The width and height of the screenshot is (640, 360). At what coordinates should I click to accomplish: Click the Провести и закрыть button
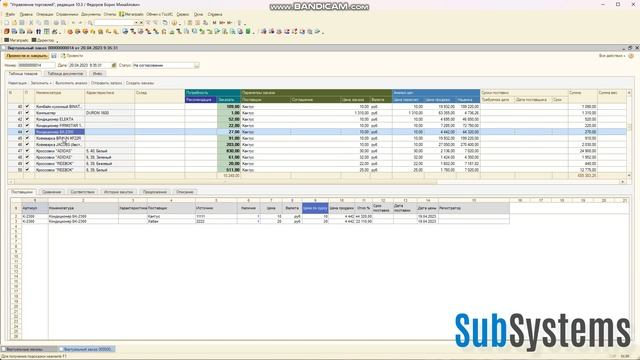coord(27,56)
